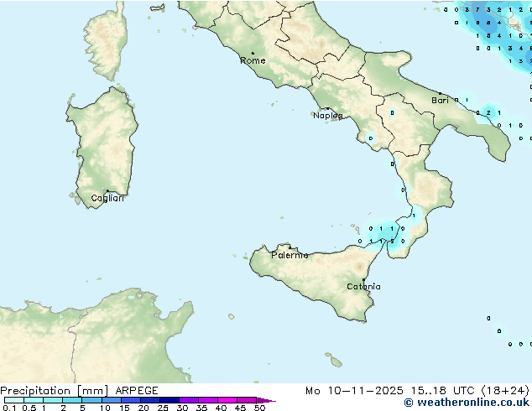Image resolution: width=532 pixels, height=411 pixels.
Task: Click the arrow tip past 50 mm on legend
Action: click(267, 400)
